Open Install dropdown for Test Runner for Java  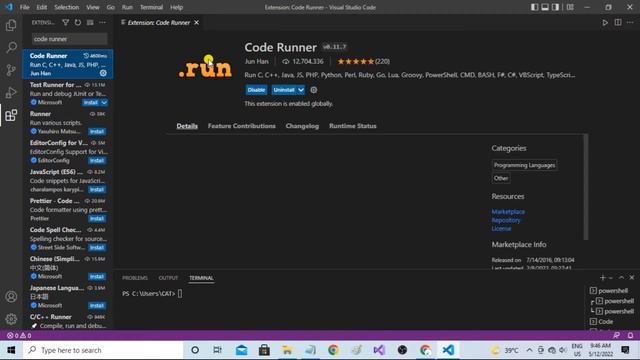tap(104, 102)
